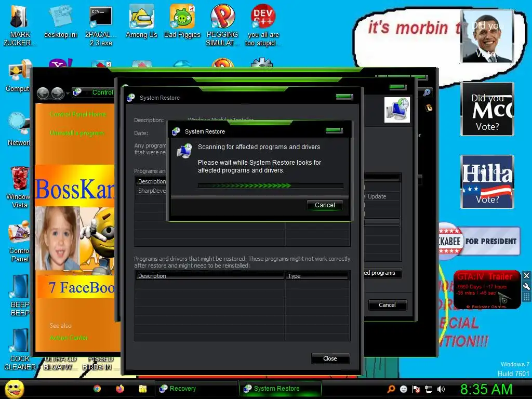The image size is (532, 399).
Task: Click the search magnifier in Control Panel window
Action: pos(427,92)
